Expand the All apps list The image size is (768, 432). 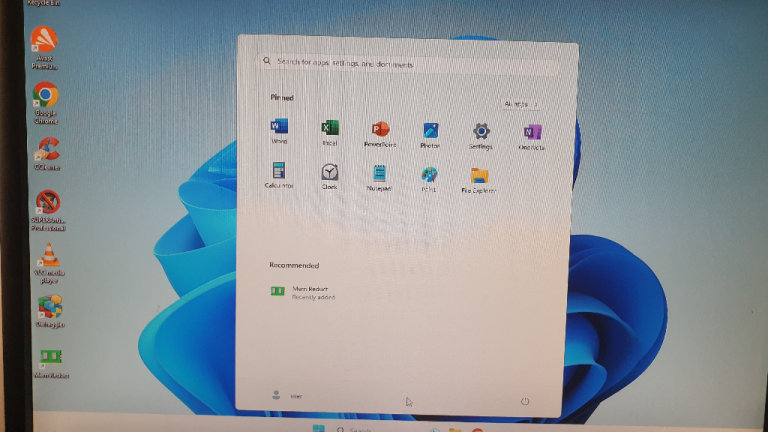click(520, 103)
